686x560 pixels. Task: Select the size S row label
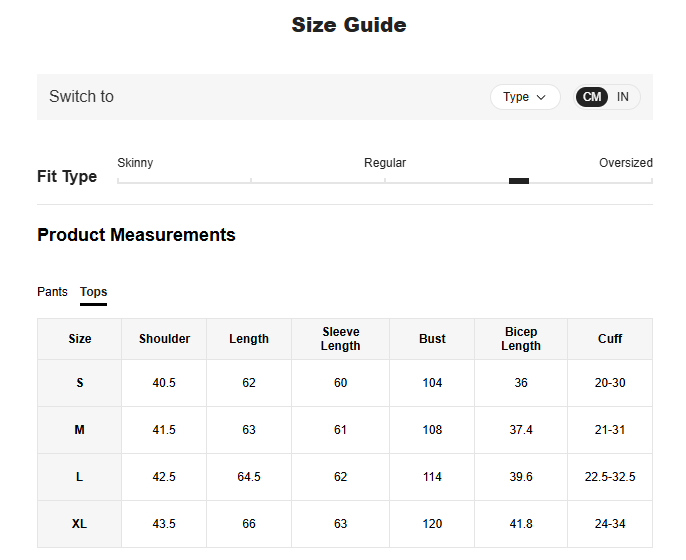(x=80, y=383)
